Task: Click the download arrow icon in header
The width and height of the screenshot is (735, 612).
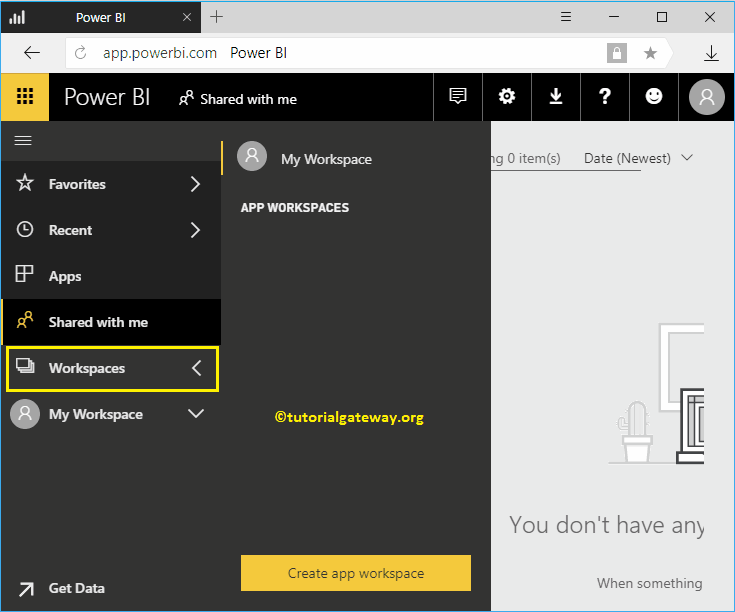Action: pos(556,97)
